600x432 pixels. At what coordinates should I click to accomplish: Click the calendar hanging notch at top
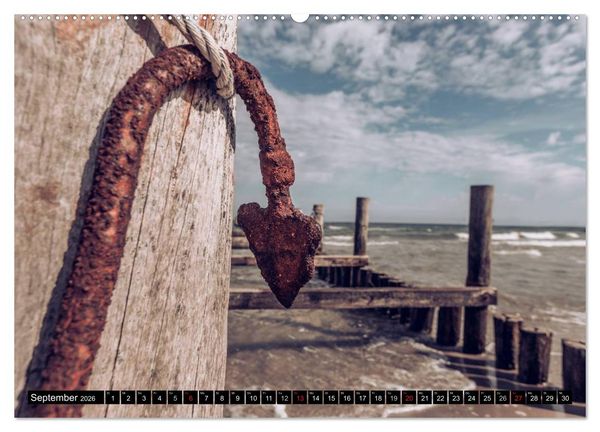pos(300,18)
